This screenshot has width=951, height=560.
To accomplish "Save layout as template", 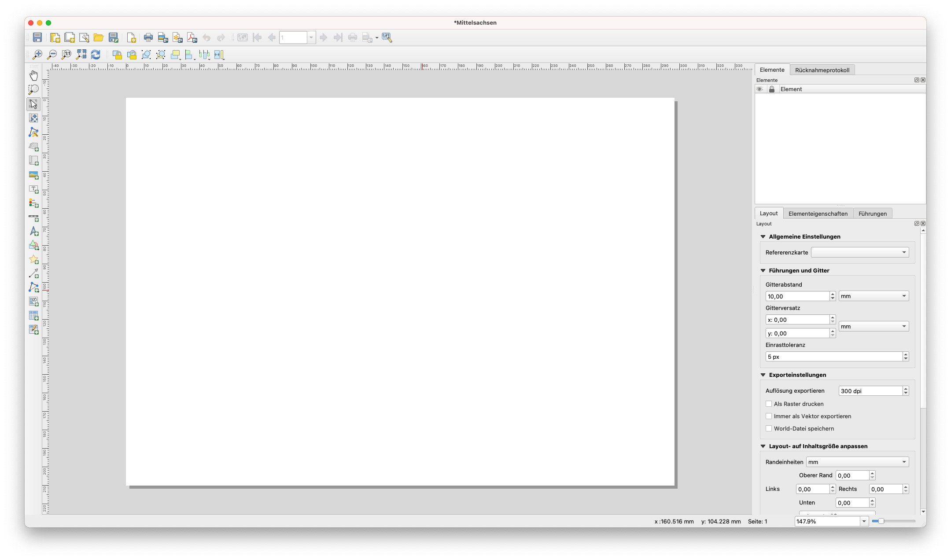I will (x=114, y=37).
